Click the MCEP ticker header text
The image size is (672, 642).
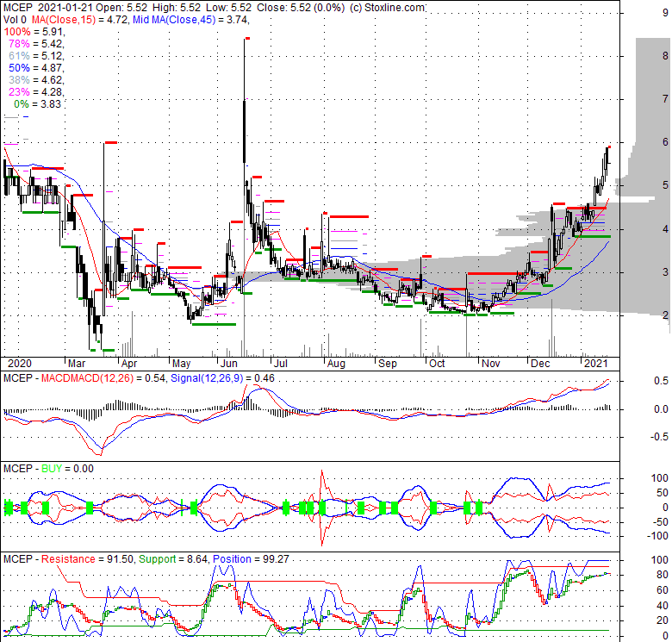click(17, 8)
